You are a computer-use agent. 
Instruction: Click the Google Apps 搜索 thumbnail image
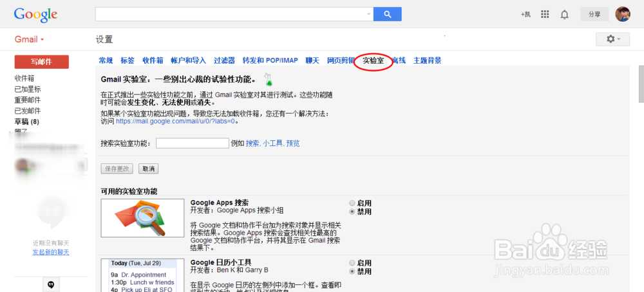coord(142,218)
